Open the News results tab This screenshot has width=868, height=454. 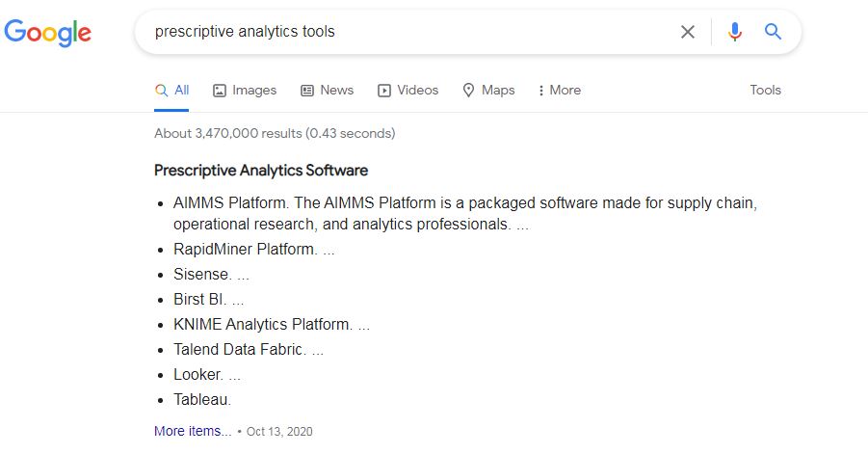tap(328, 91)
